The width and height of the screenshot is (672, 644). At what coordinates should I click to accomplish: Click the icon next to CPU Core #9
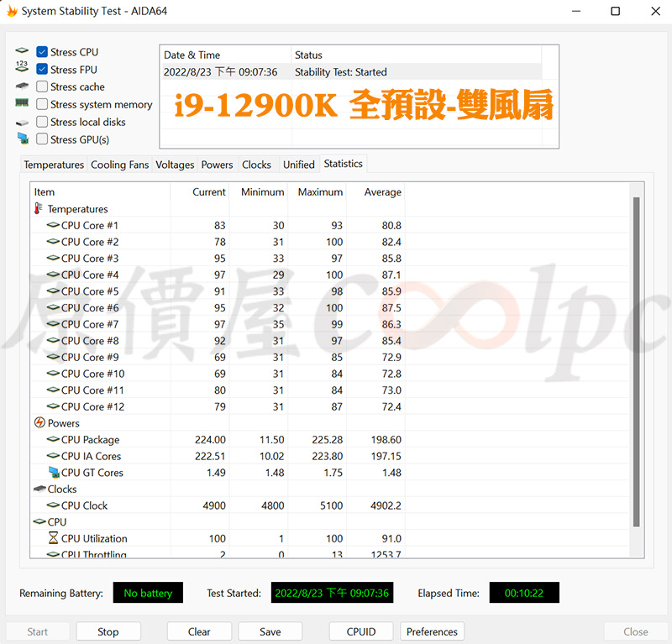tap(53, 357)
